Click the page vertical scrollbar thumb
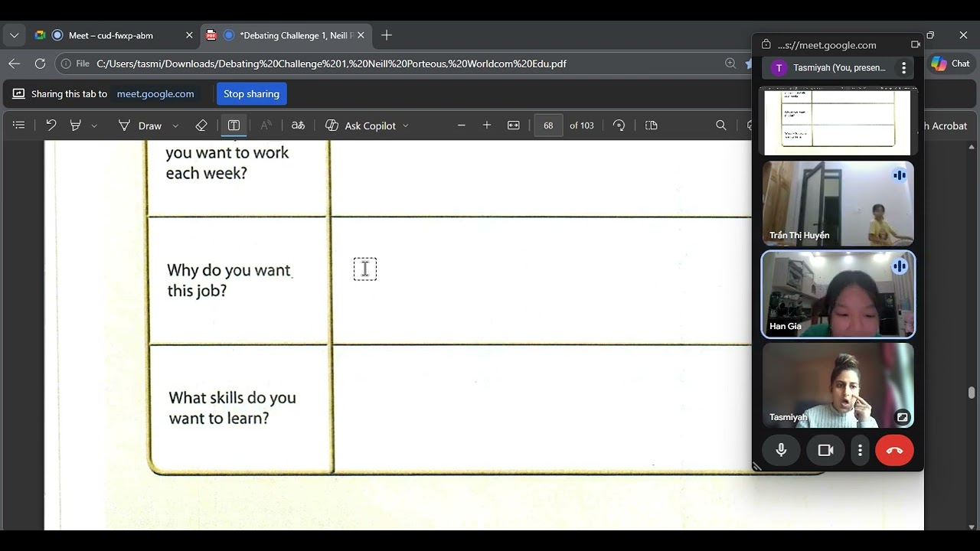This screenshot has height=551, width=980. pyautogui.click(x=972, y=393)
